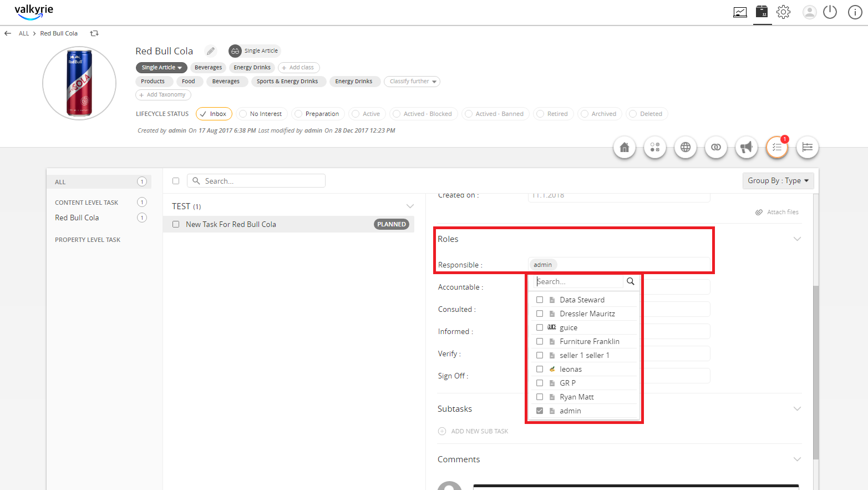The image size is (868, 490).
Task: Open the info icon in header
Action: pyautogui.click(x=855, y=12)
